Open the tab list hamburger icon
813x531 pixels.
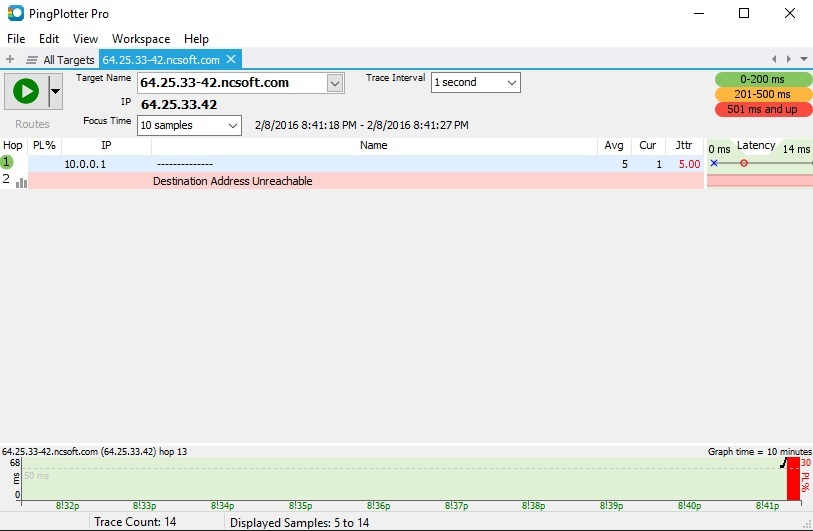32,60
